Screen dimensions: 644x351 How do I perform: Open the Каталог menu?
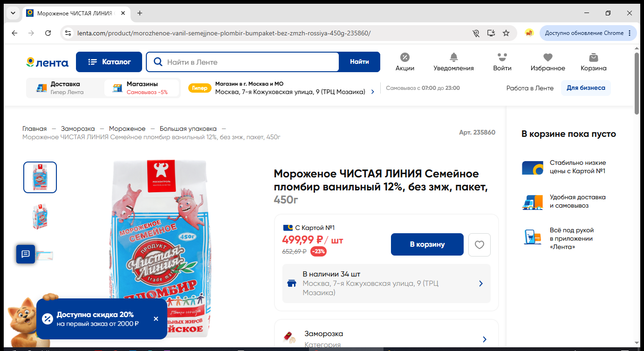[109, 62]
